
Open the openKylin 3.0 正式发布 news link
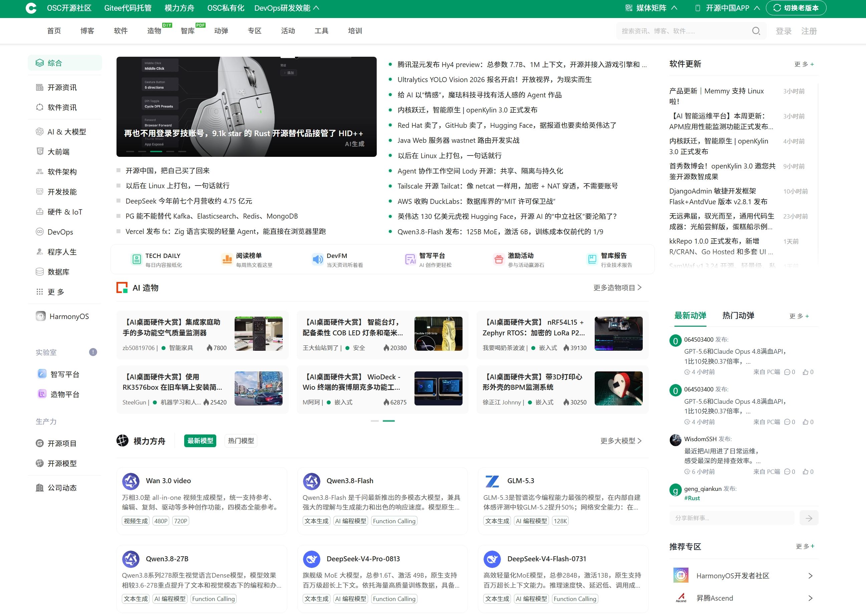click(x=467, y=110)
